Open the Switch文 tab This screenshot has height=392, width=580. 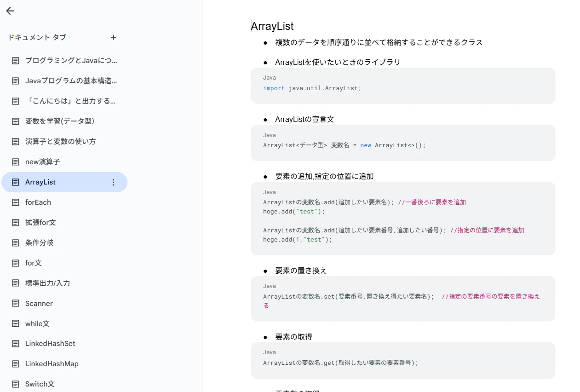tap(64, 384)
